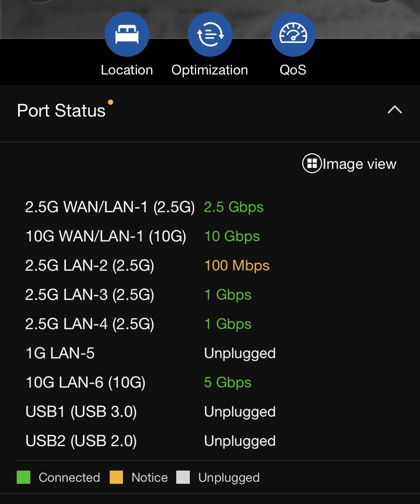Select the USB2 (USB 2.0) row
420x504 pixels.
(x=81, y=441)
